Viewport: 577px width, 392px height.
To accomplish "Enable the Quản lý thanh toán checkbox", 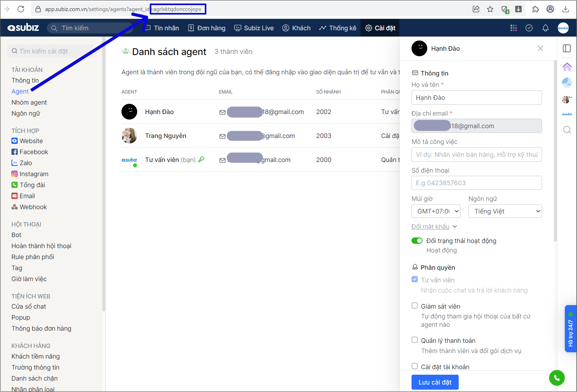I will tap(415, 340).
